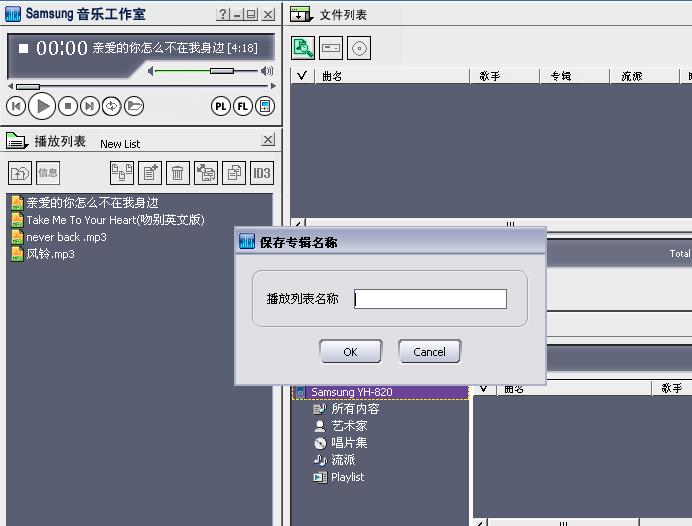Click the loud speaker icon right of volume
692x526 pixels.
pos(267,71)
